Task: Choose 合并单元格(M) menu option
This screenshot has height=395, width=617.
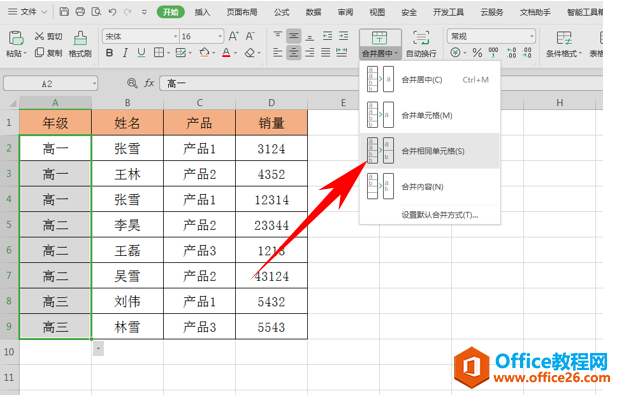Action: (x=430, y=115)
